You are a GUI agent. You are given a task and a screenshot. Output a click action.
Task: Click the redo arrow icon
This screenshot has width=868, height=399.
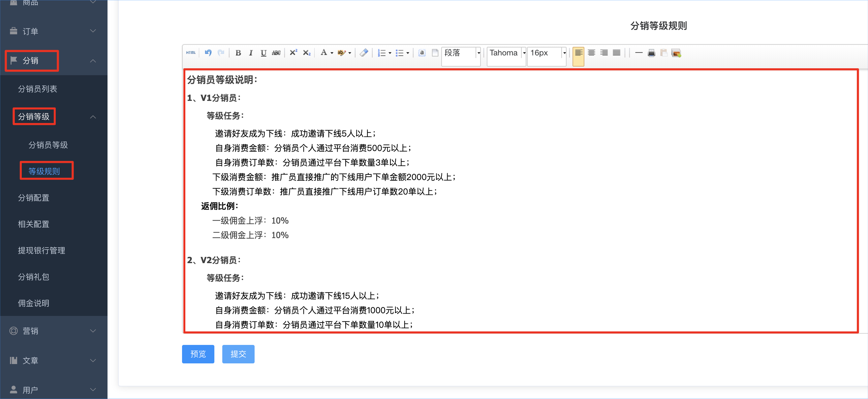(221, 53)
